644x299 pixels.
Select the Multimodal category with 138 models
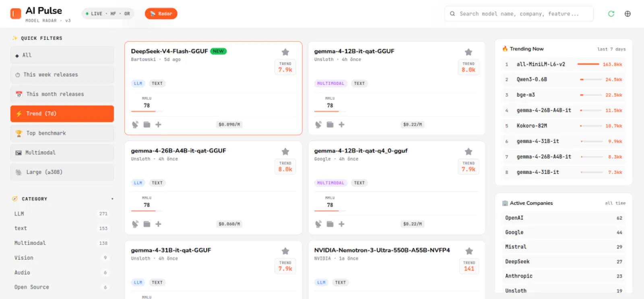(x=62, y=243)
